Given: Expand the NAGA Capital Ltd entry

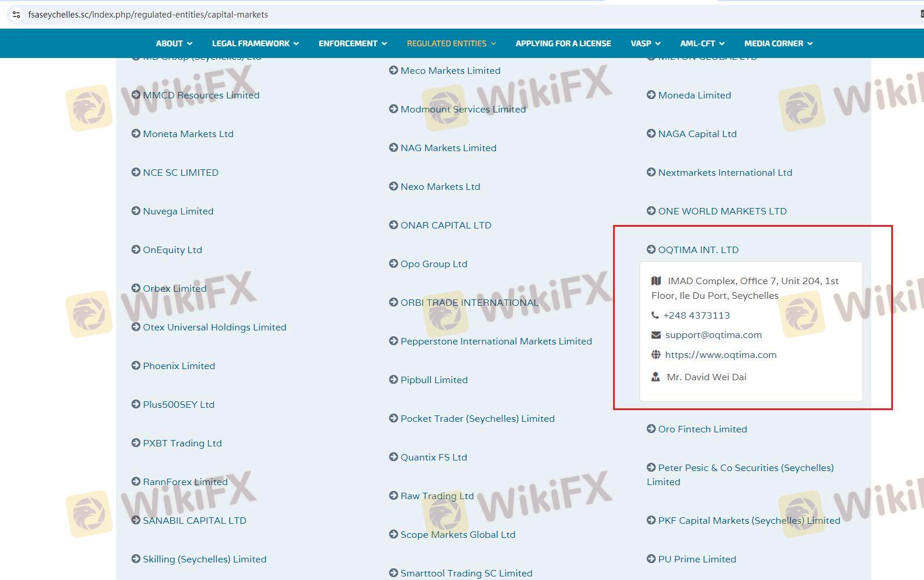Looking at the screenshot, I should tap(697, 134).
